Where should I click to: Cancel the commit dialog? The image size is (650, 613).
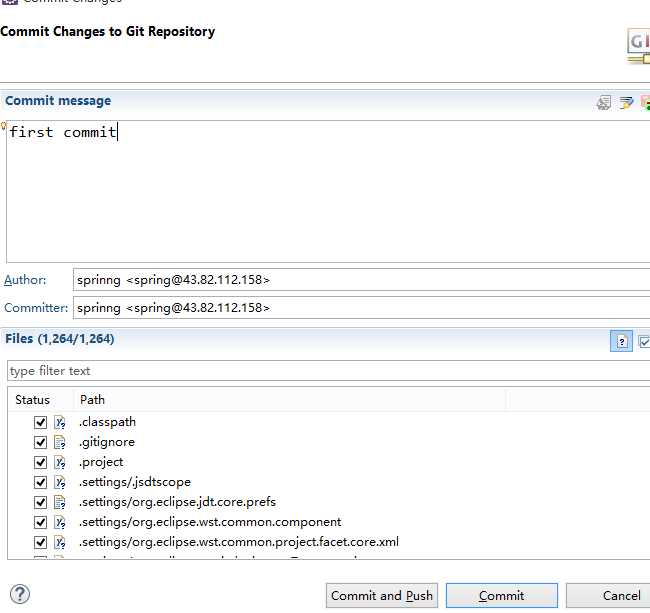621,596
